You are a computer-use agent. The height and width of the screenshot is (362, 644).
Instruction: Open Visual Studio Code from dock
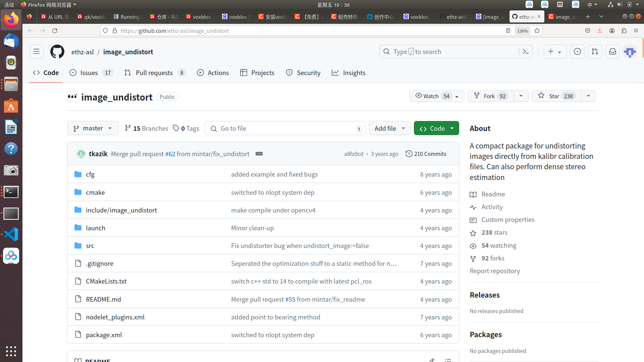[11, 235]
